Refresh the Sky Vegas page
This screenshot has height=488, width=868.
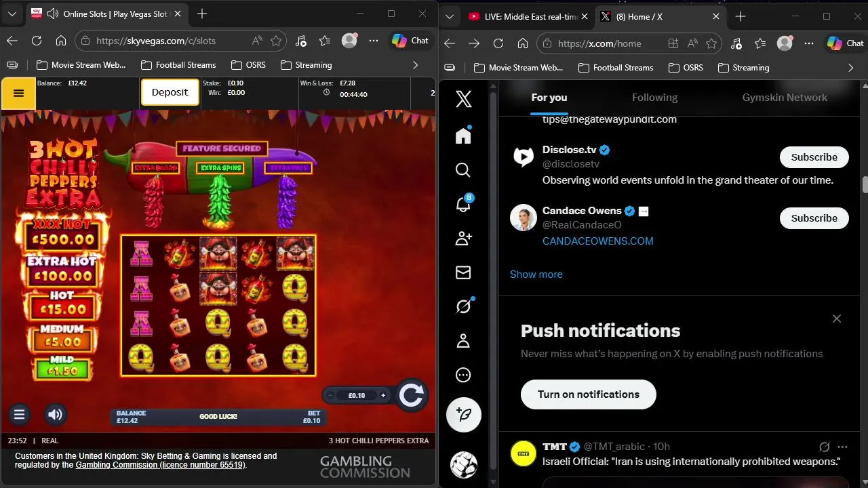(37, 41)
